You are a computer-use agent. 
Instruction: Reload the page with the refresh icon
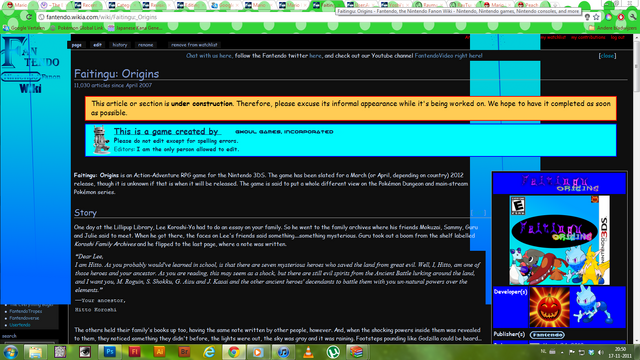click(29, 17)
